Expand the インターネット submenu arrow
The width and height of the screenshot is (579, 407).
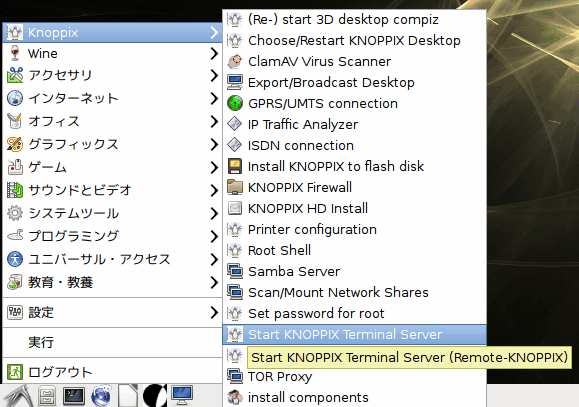214,98
